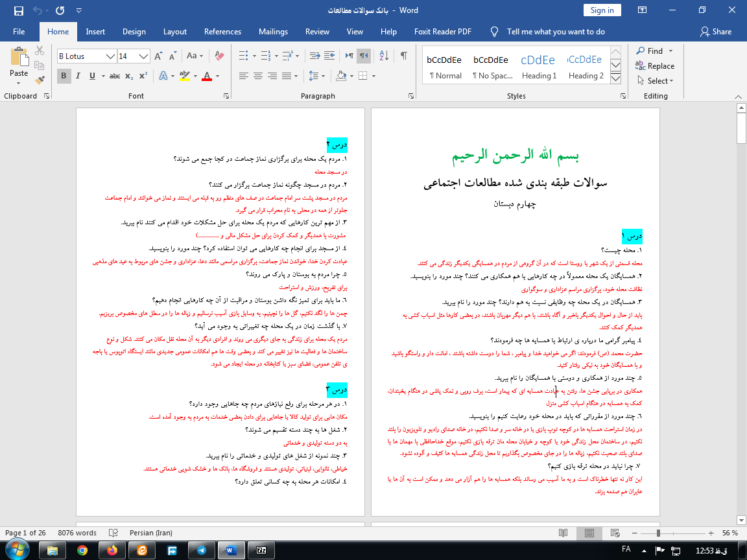The width and height of the screenshot is (747, 560).
Task: Open Telegram from the Windows taskbar
Action: [201, 550]
